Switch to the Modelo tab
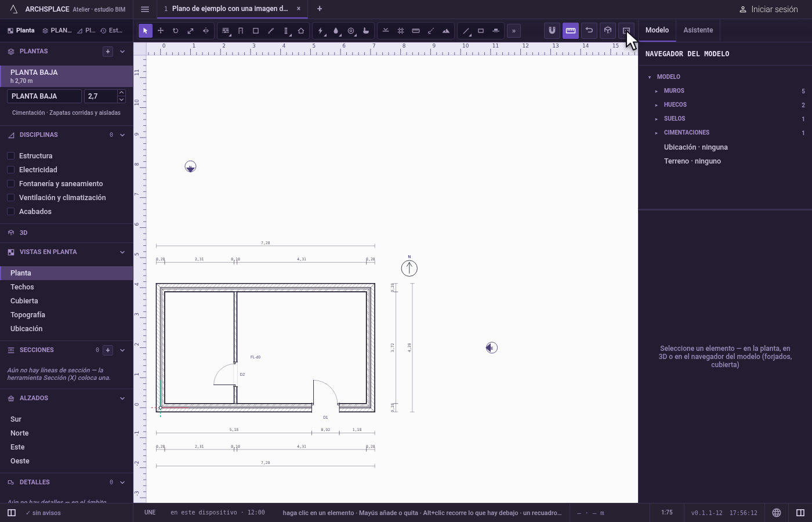The width and height of the screenshot is (812, 522). click(x=657, y=30)
